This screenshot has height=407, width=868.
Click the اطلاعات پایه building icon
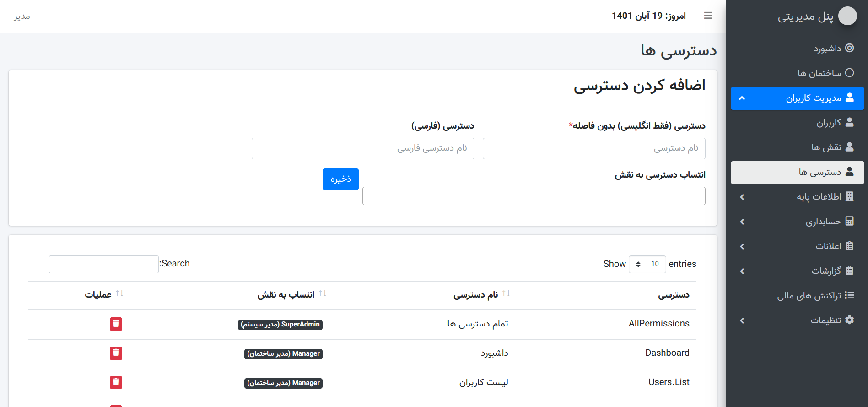coord(850,196)
